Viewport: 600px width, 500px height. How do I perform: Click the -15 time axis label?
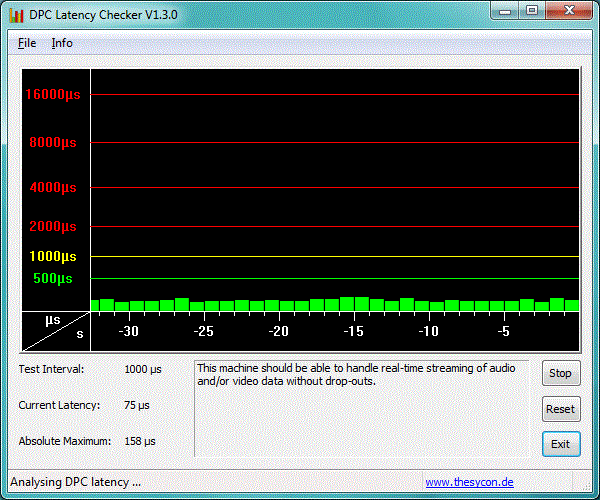tap(354, 331)
